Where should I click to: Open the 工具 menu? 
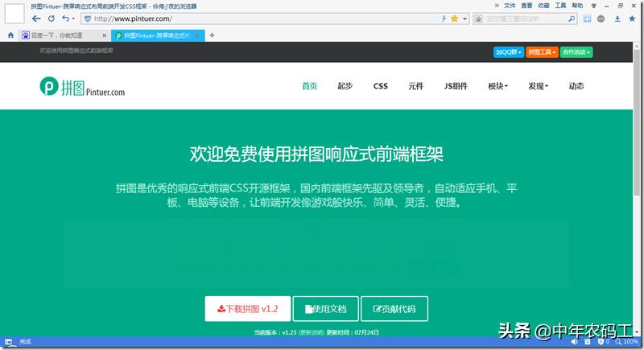(x=560, y=6)
